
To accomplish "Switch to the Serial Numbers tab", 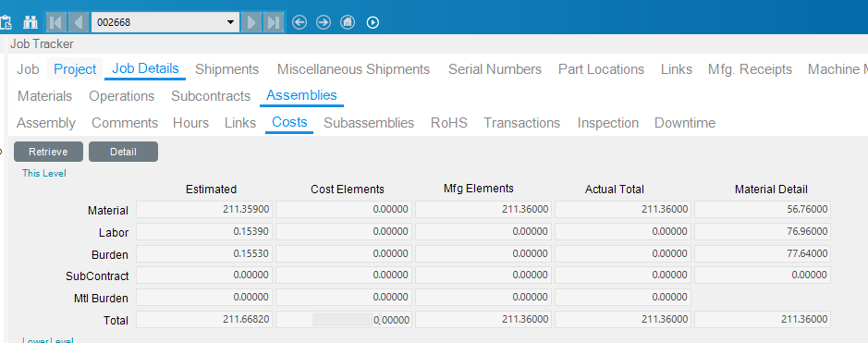I will [x=495, y=69].
